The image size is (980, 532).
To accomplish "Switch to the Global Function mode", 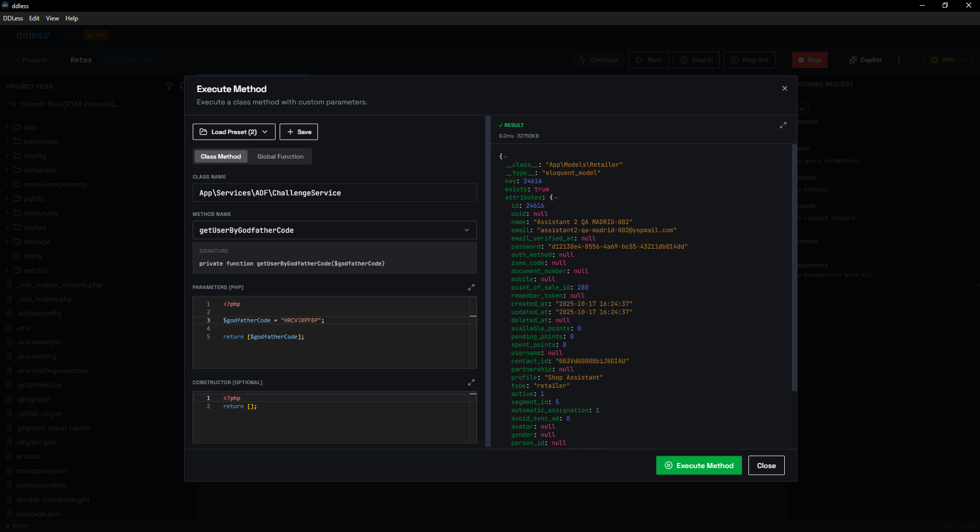I will (280, 157).
